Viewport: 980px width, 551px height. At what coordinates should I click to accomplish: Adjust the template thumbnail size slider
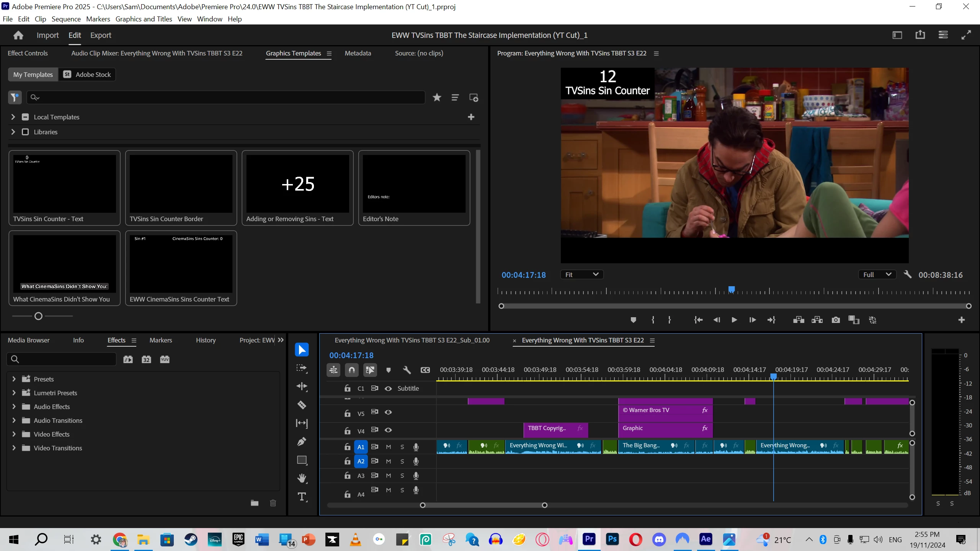tap(38, 316)
